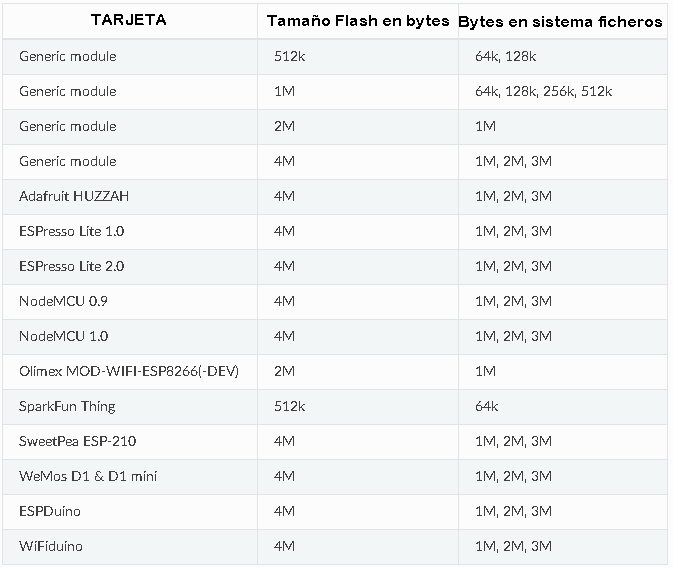Select the NodeMCU 0.9 entry
The image size is (673, 568).
pyautogui.click(x=63, y=301)
